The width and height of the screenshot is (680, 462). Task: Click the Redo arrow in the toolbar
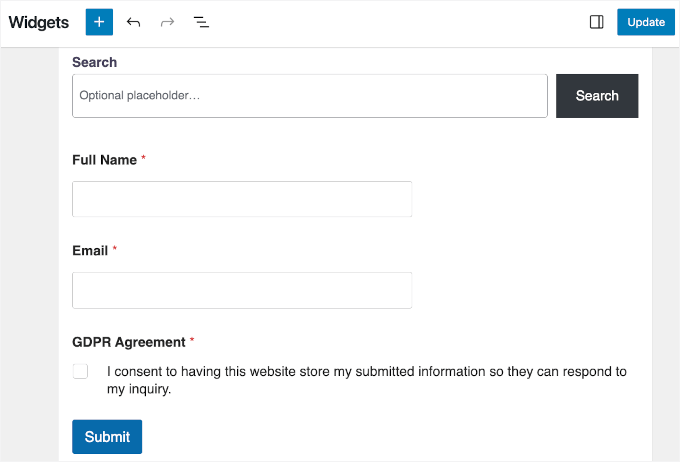pos(167,22)
